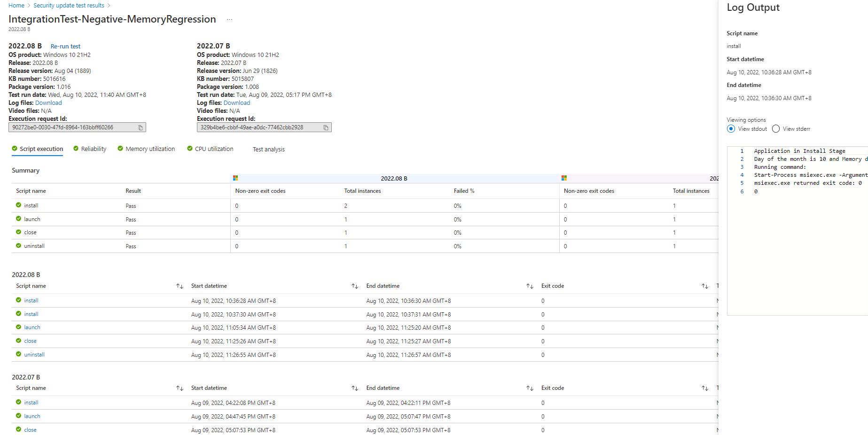Go to Security update test results breadcrumb
This screenshot has height=435, width=868.
tap(69, 6)
